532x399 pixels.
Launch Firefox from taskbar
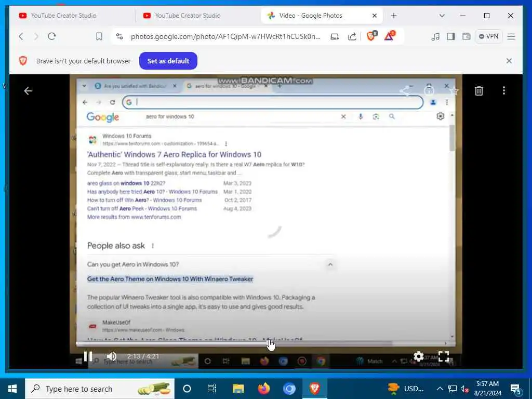[x=263, y=389]
